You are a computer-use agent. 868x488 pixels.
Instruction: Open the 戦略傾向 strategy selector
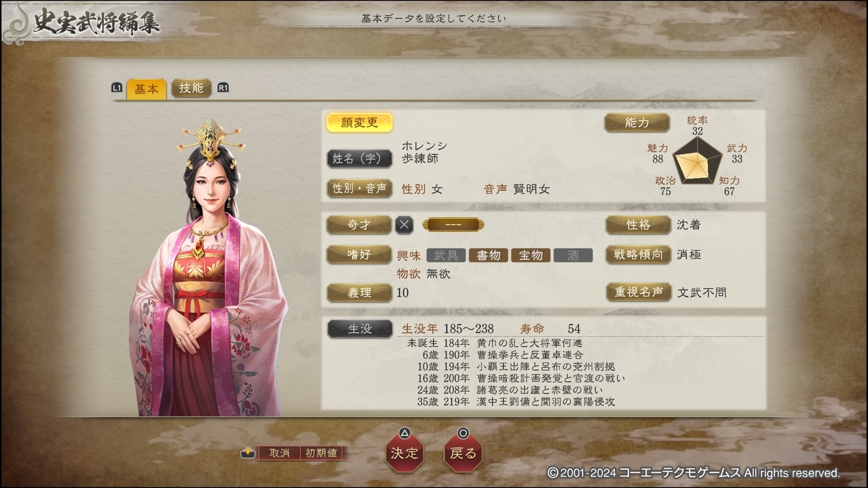tap(639, 254)
